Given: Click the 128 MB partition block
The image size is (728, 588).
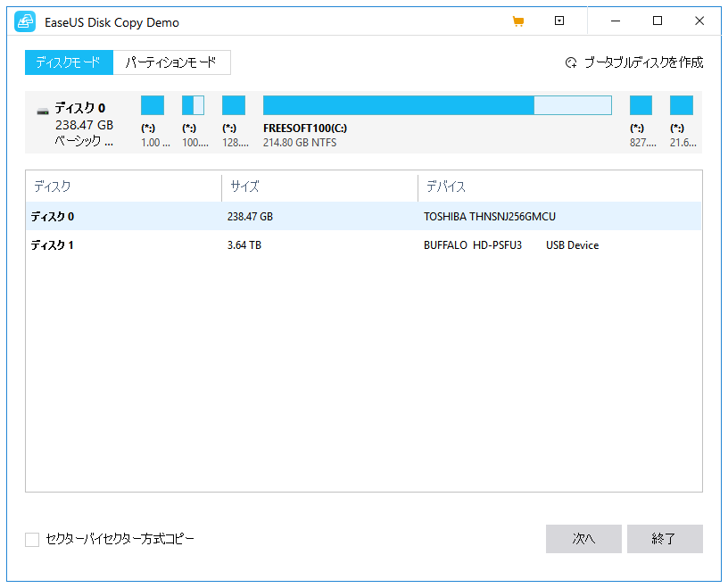Looking at the screenshot, I should pos(234,104).
